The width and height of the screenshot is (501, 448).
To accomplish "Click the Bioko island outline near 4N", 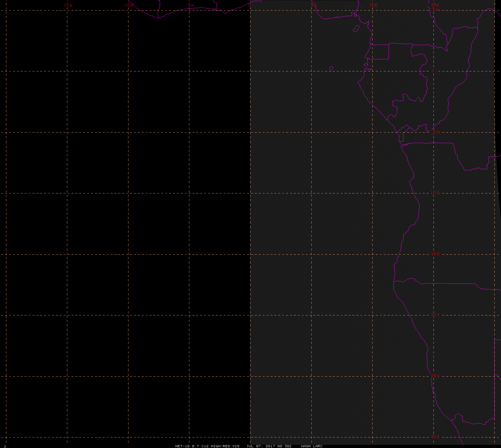I will [x=356, y=29].
